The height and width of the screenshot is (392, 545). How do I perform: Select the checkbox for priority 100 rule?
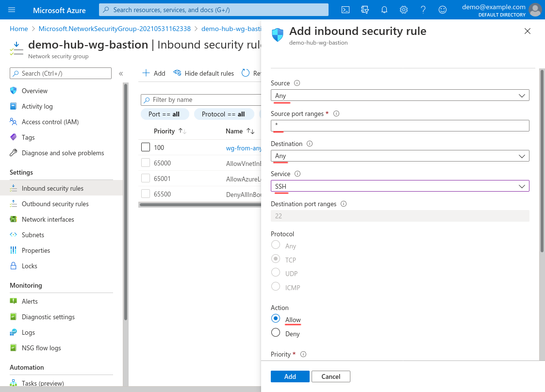pyautogui.click(x=146, y=147)
